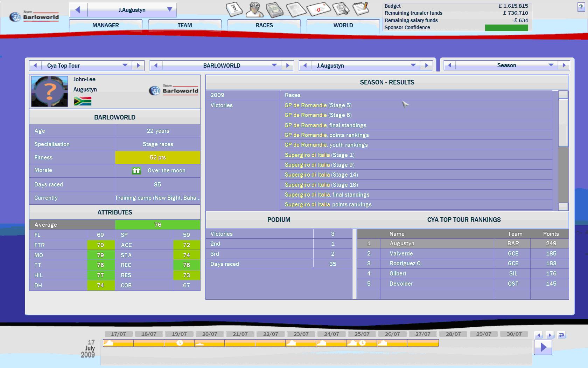Select the 25/07 date on timeline
The height and width of the screenshot is (368, 588).
click(x=362, y=334)
